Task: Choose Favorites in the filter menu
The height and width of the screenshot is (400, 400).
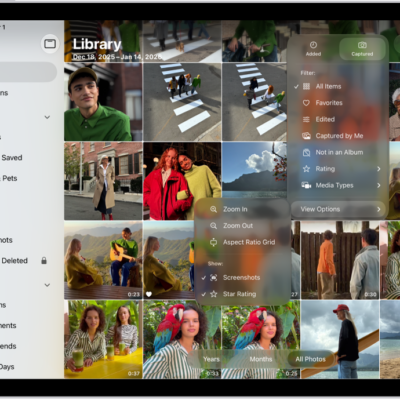Action: coord(337,103)
